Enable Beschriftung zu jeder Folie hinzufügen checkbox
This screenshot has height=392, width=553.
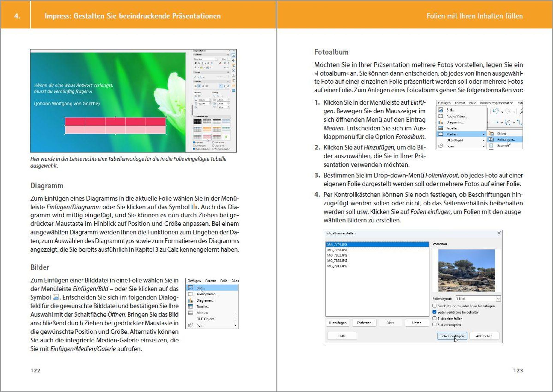pyautogui.click(x=434, y=306)
